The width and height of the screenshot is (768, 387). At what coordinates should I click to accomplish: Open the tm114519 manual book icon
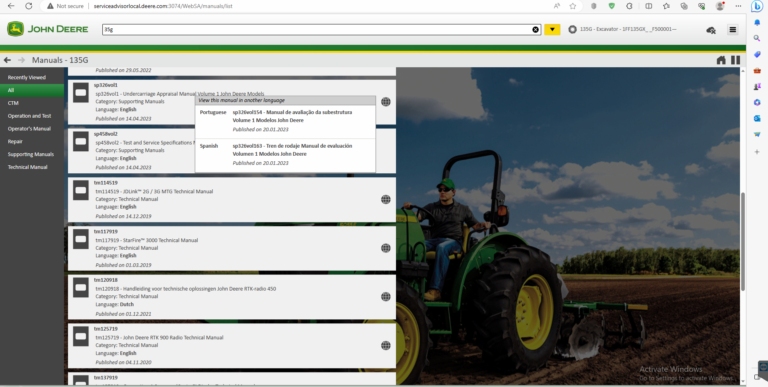[81, 190]
